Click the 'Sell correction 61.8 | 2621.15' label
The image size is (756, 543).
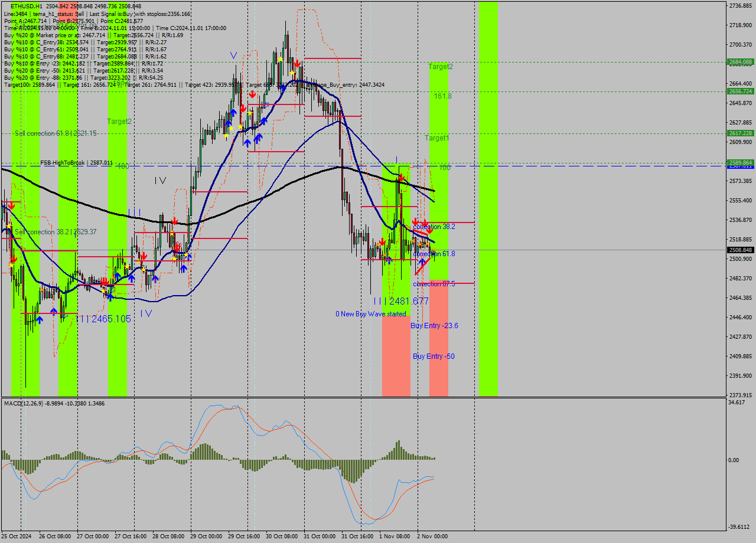click(56, 133)
